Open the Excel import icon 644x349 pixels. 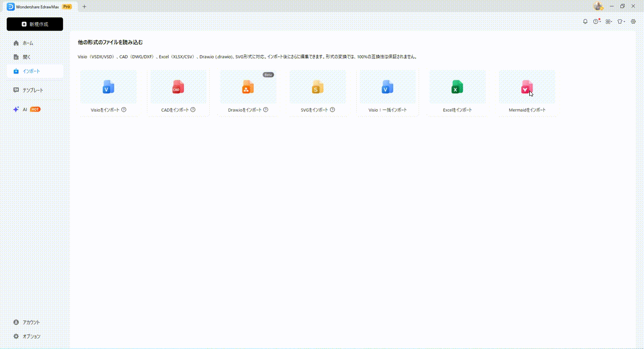coord(457,87)
